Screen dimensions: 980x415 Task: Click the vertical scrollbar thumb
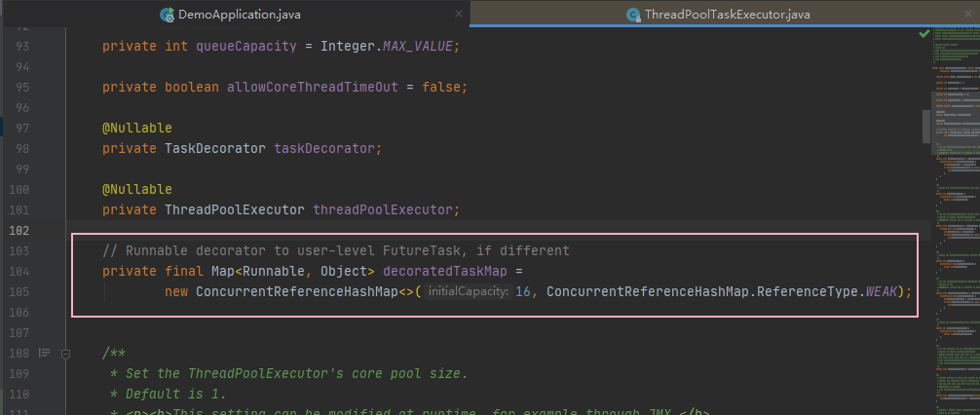[x=926, y=127]
